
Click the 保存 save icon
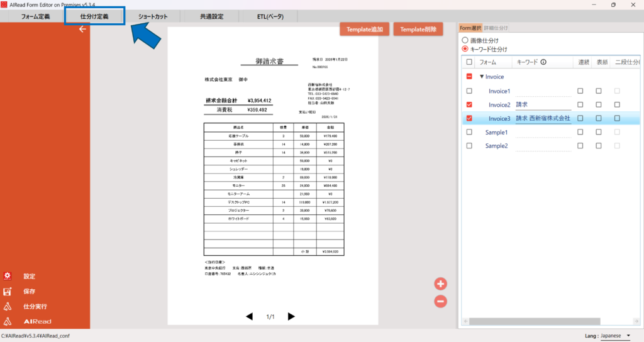8,292
